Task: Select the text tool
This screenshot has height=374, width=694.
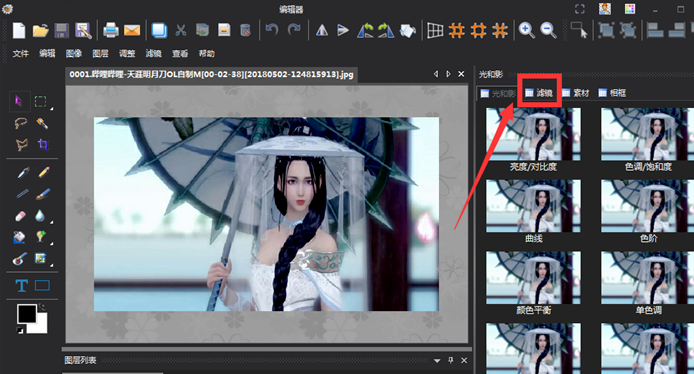Action: [21, 285]
